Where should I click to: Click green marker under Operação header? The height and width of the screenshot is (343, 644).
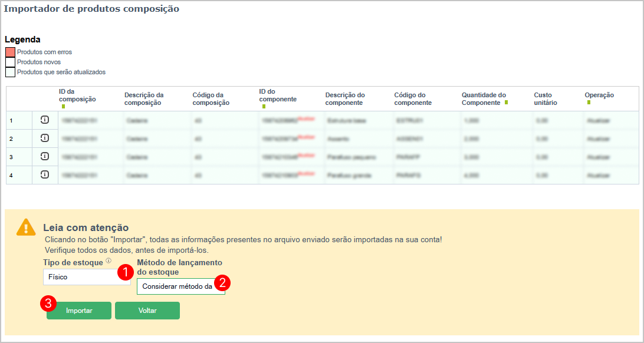pos(589,102)
